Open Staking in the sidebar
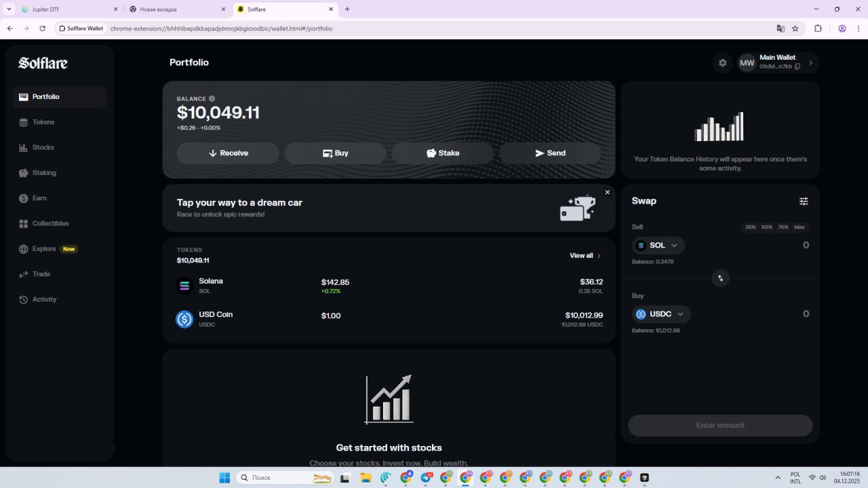 point(44,173)
